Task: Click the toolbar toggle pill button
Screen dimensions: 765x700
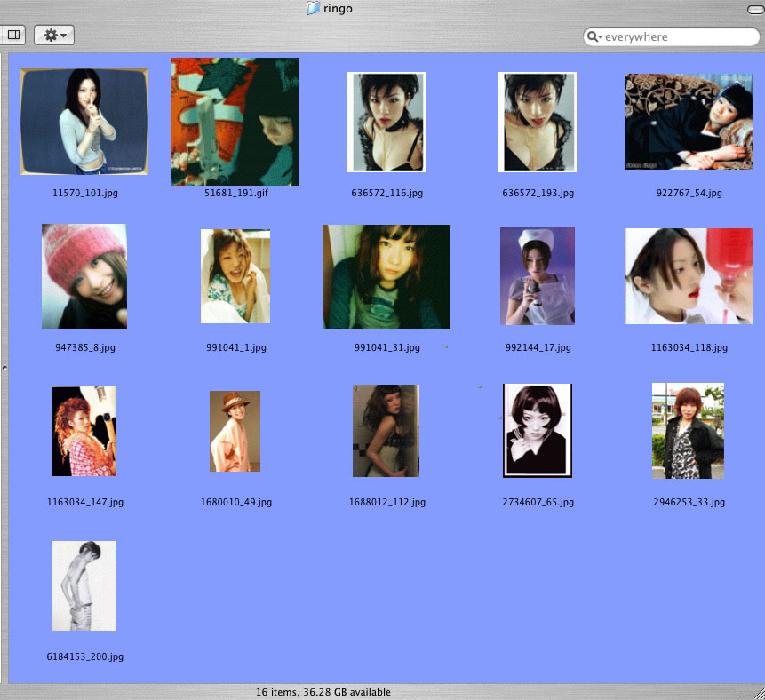Action: click(756, 9)
